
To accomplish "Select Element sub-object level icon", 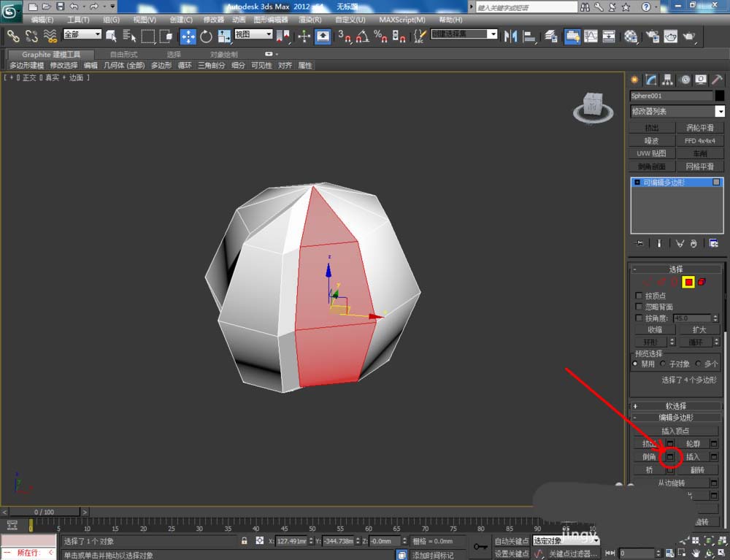I will pyautogui.click(x=702, y=282).
